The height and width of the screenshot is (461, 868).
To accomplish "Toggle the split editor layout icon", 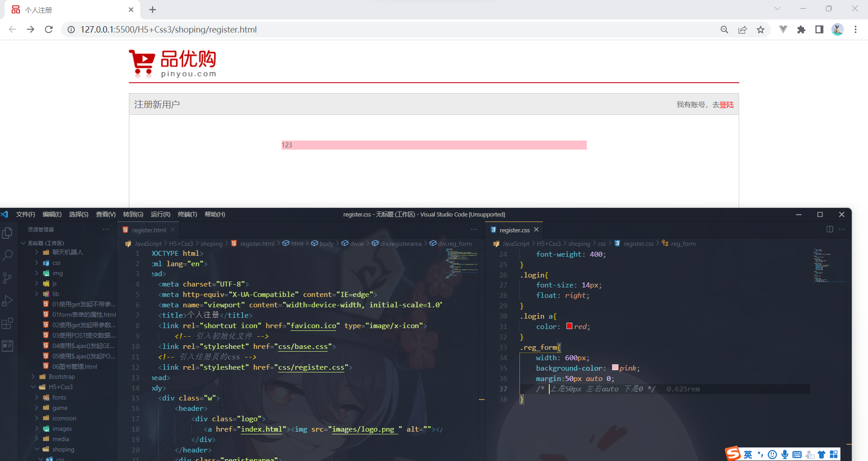I will click(830, 230).
